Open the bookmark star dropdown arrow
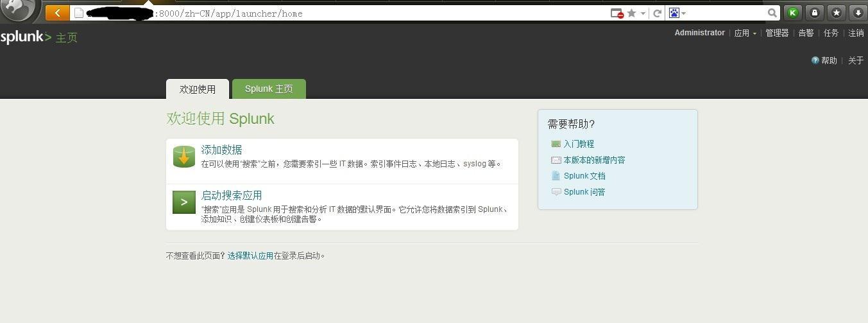Image resolution: width=868 pixels, height=323 pixels. point(642,13)
